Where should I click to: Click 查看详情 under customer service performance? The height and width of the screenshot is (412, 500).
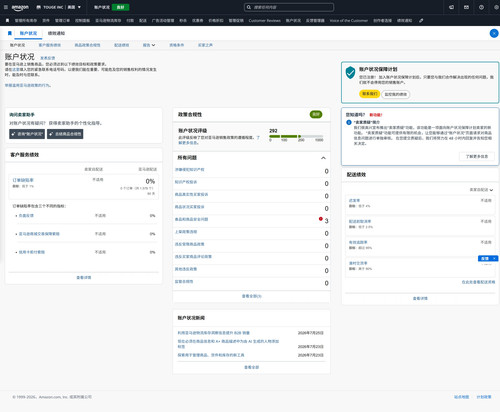(x=84, y=278)
